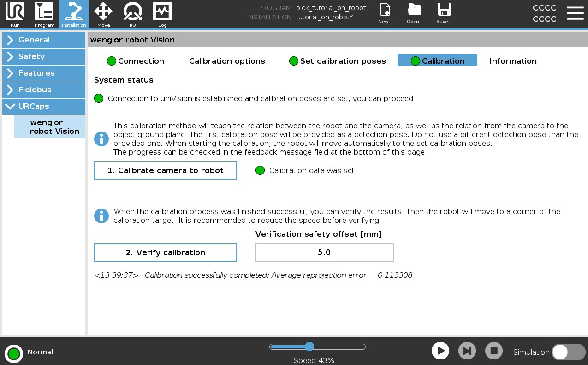Switch to Calibration options tab
Image resolution: width=588 pixels, height=365 pixels.
tap(227, 61)
